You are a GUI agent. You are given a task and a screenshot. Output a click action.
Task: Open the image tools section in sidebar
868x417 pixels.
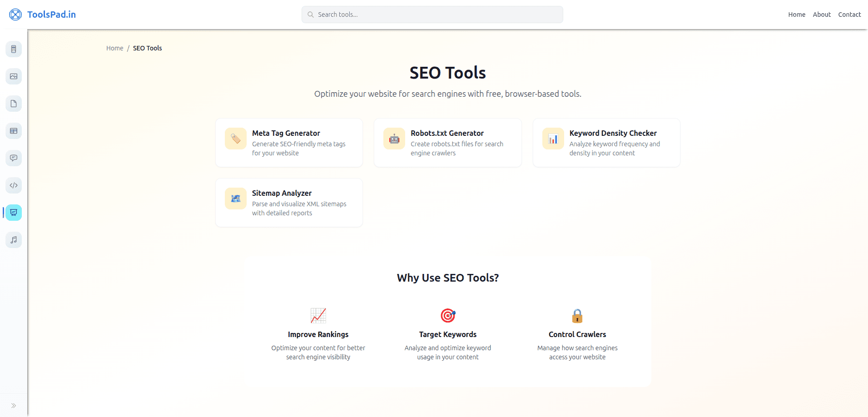pos(14,76)
